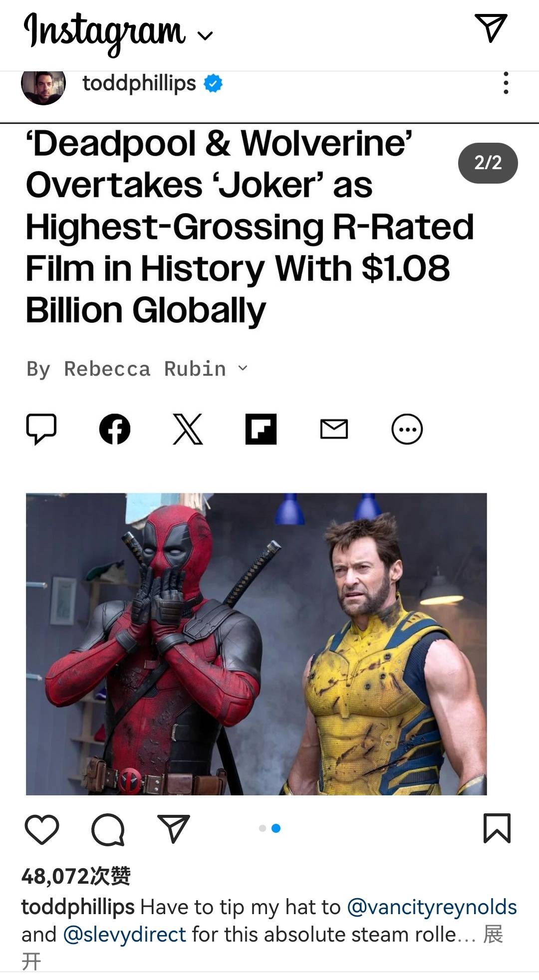Select the first carousel dot indicator

[263, 828]
